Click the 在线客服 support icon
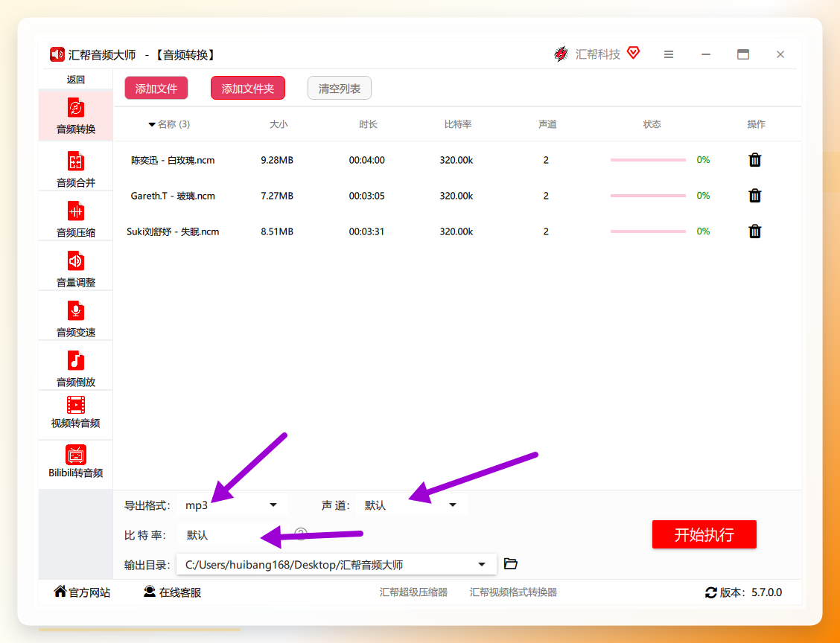Image resolution: width=840 pixels, height=643 pixels. (x=150, y=592)
